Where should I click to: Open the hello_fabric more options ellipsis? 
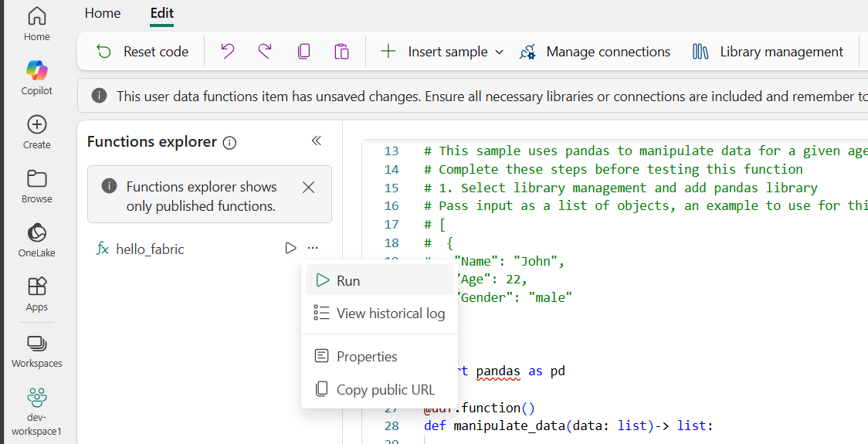click(x=312, y=248)
